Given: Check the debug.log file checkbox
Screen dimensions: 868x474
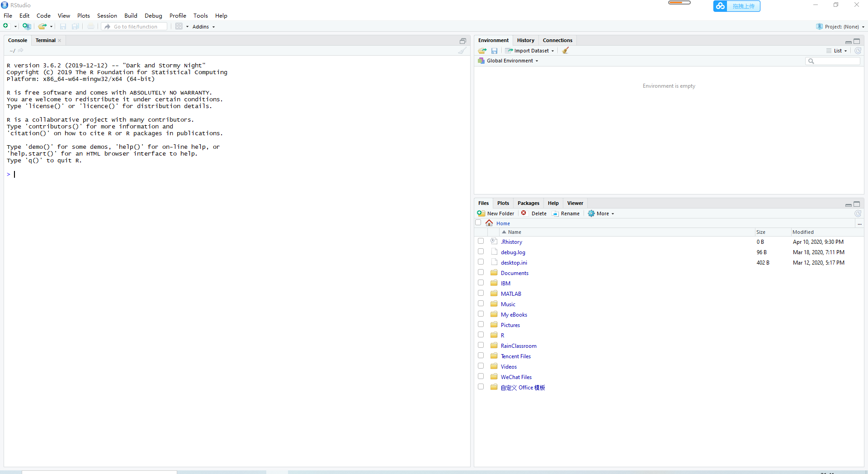Looking at the screenshot, I should tap(481, 251).
